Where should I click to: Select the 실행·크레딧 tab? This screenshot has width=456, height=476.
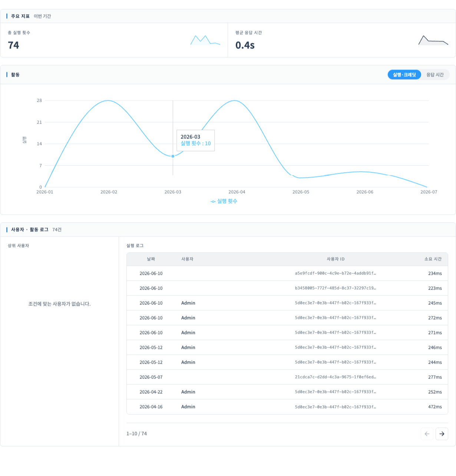pyautogui.click(x=404, y=75)
